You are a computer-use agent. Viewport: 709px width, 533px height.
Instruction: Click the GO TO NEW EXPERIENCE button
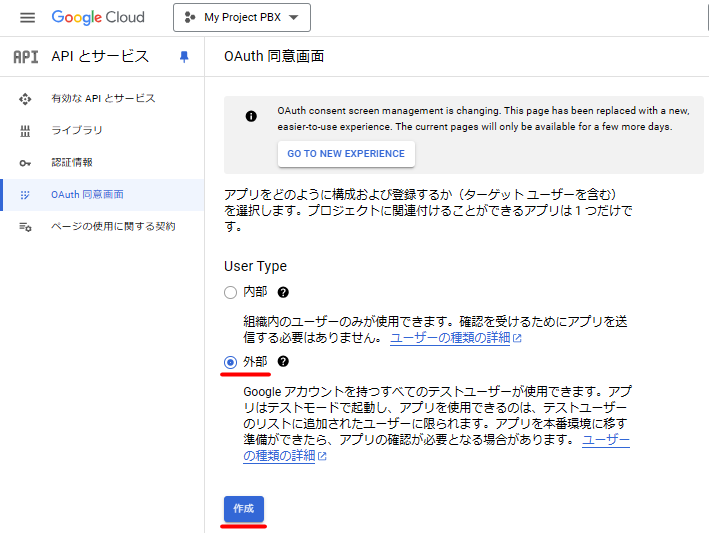click(x=346, y=154)
